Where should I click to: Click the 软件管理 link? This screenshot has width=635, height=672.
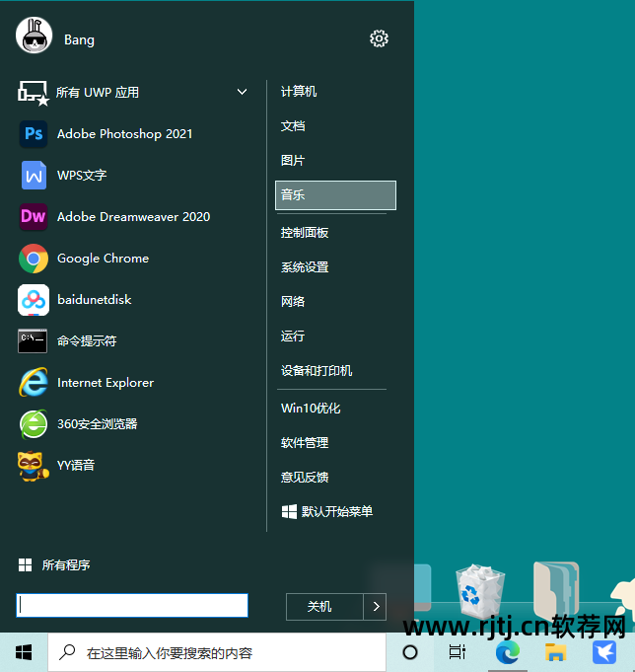coord(305,443)
